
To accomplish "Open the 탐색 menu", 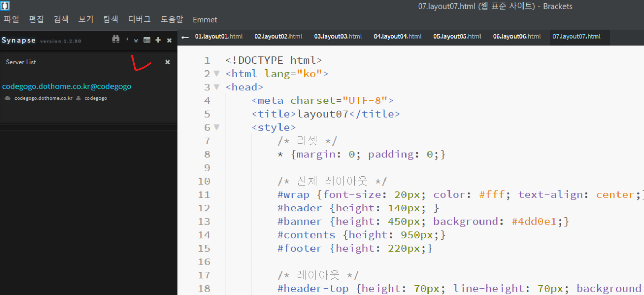I will click(111, 19).
